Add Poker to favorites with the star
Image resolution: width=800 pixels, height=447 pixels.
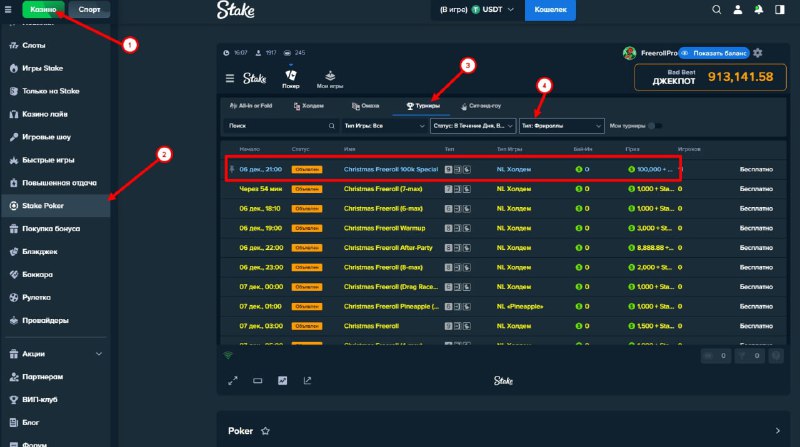pos(266,431)
